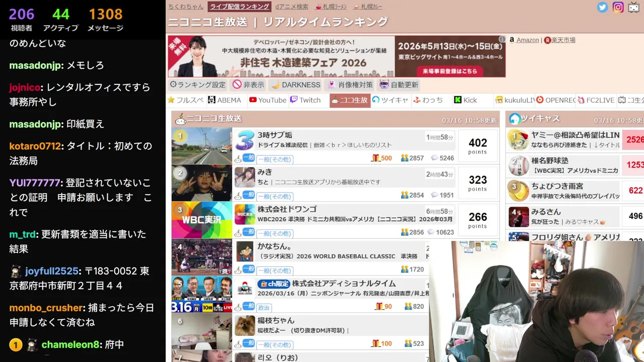
Task: Toggle 肖像権対策 portrait-rights mode
Action: (x=350, y=84)
